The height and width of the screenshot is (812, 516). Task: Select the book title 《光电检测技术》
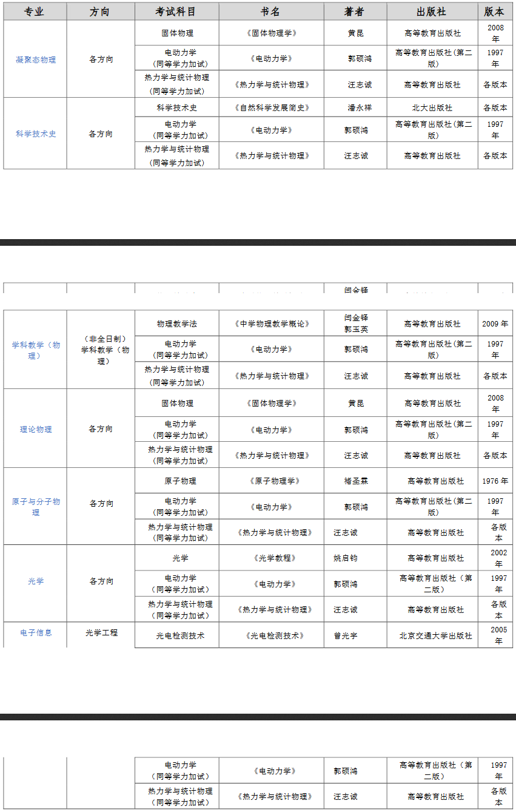275,635
